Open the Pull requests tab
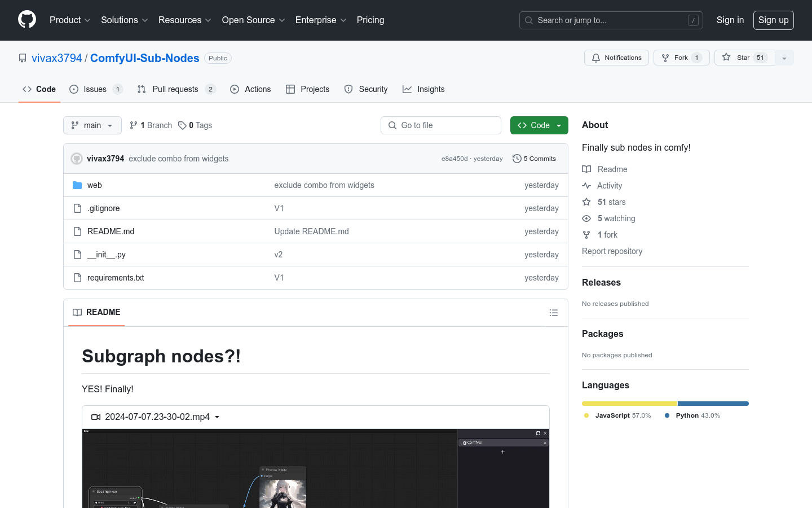 tap(176, 89)
